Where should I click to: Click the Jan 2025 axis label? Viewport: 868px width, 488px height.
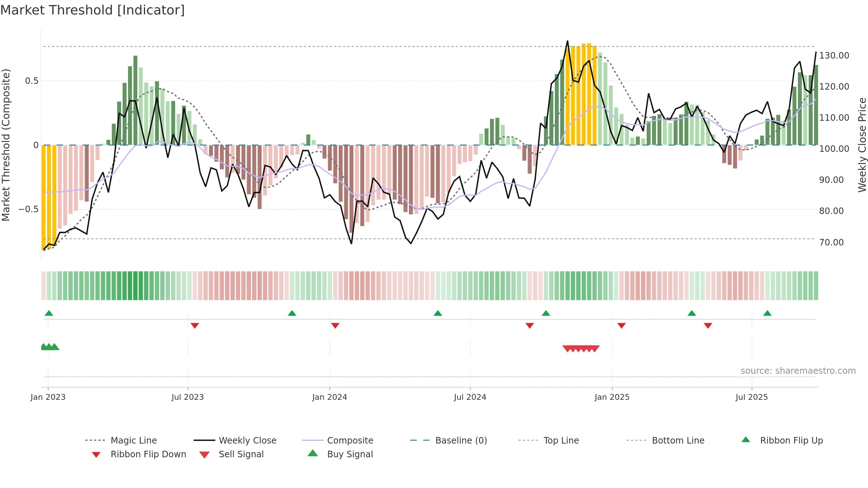coord(612,397)
